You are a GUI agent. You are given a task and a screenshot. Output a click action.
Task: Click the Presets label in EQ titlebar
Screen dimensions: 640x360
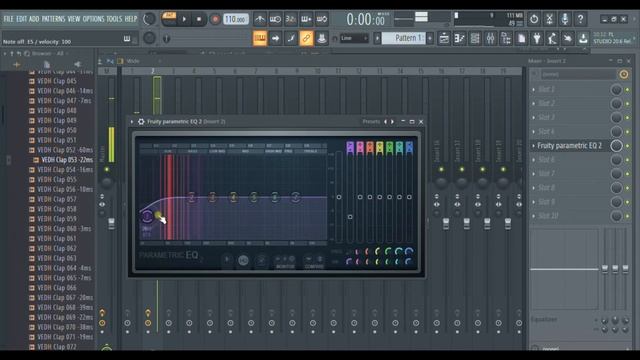coord(371,122)
